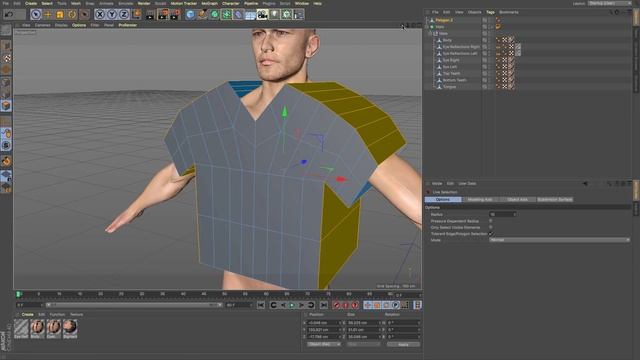Viewport: 640px width, 360px height.
Task: Open the Create menu in menu bar
Action: pyautogui.click(x=31, y=3)
